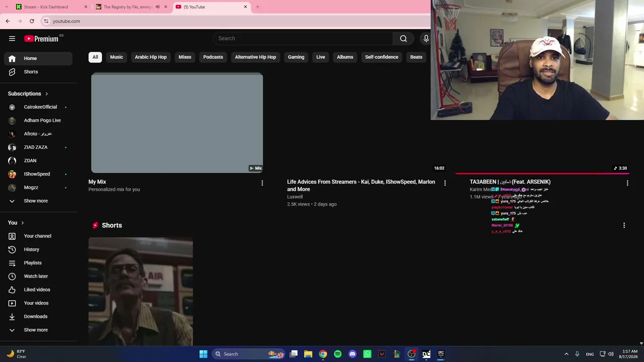Select the All filter chip
The height and width of the screenshot is (362, 644).
pyautogui.click(x=95, y=57)
